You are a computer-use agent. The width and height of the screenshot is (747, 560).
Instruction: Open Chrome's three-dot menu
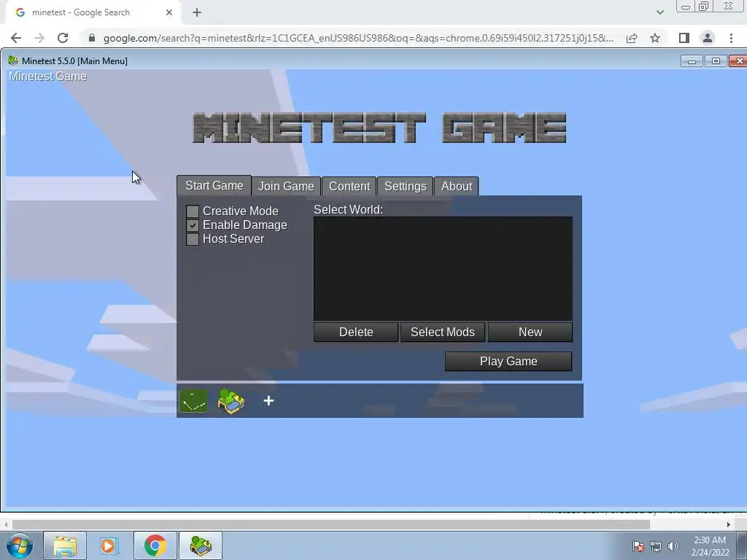(x=731, y=38)
